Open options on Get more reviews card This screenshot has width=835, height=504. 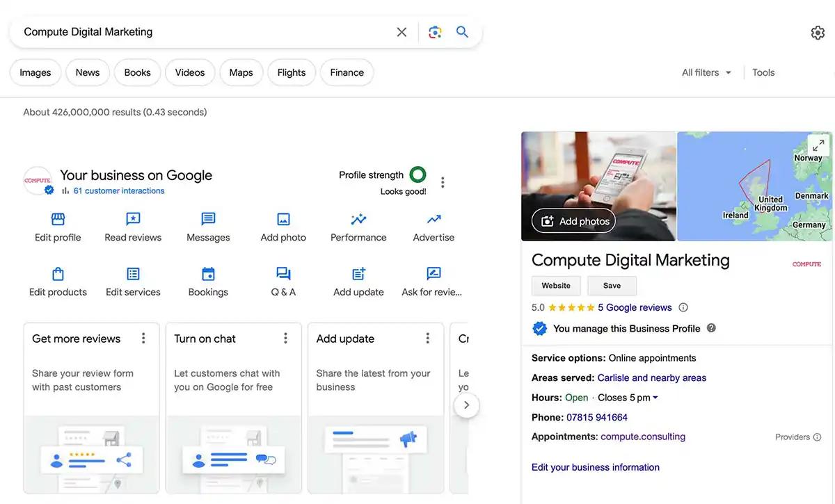coord(143,339)
